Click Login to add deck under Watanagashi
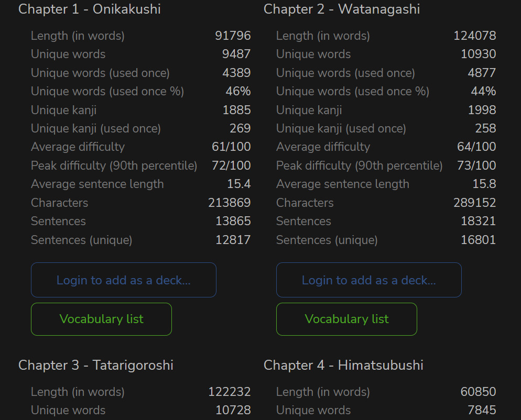Screen dimensions: 521x420 (x=368, y=280)
